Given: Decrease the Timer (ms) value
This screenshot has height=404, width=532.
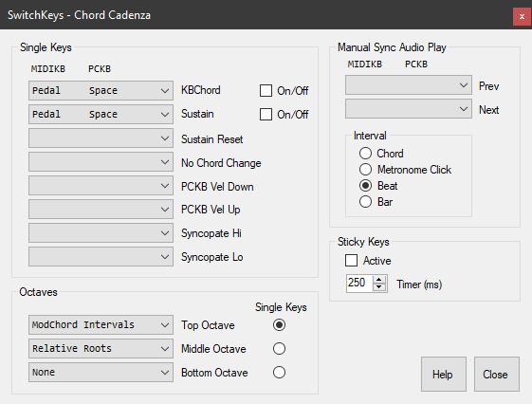Looking at the screenshot, I should pos(379,287).
